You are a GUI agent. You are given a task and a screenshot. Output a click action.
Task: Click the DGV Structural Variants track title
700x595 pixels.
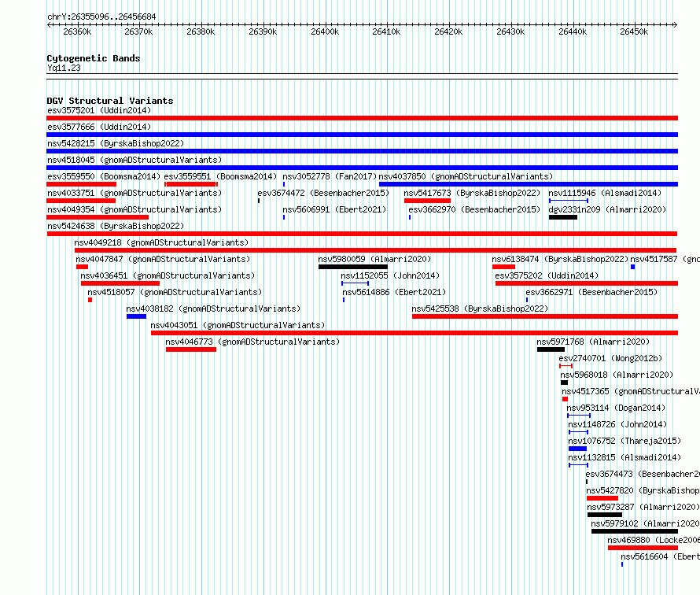[110, 101]
